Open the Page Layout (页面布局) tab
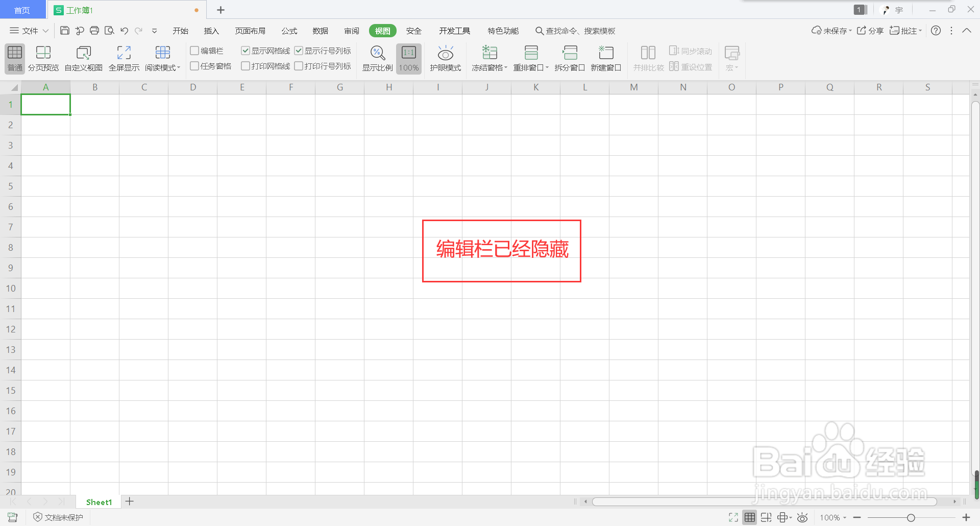Image resolution: width=980 pixels, height=526 pixels. pyautogui.click(x=250, y=31)
